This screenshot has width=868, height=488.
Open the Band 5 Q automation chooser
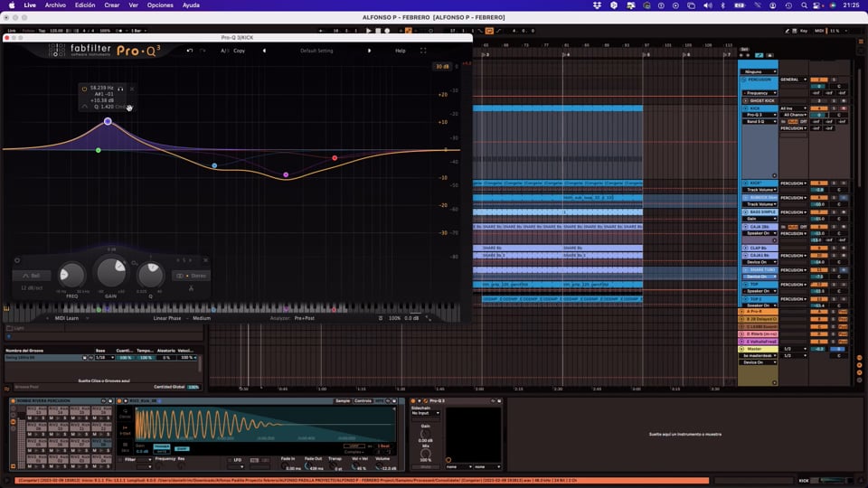tap(759, 122)
